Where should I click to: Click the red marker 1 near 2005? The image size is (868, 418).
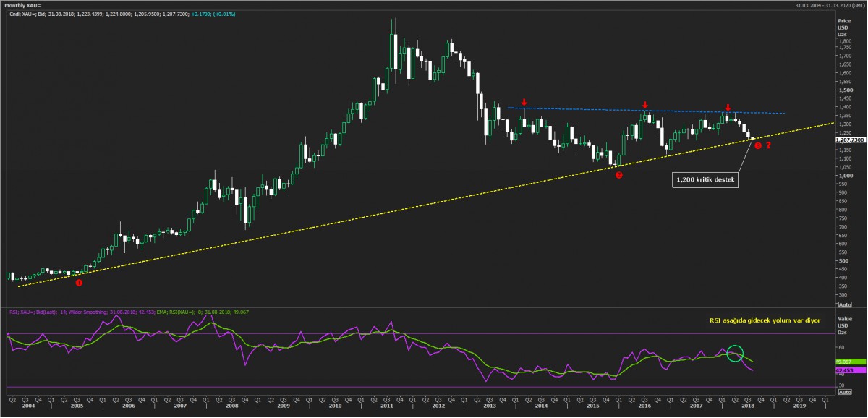point(79,283)
